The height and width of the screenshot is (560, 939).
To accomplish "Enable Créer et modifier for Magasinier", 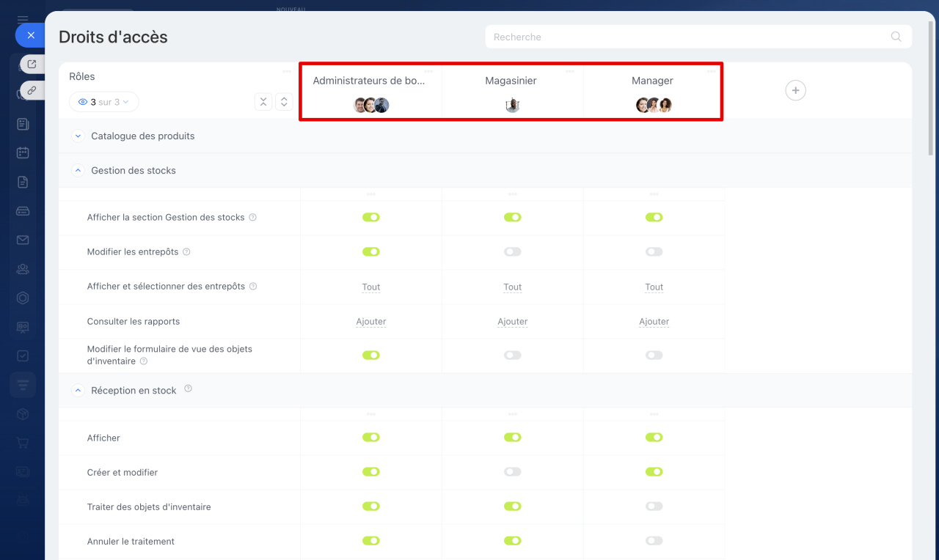I will [512, 472].
